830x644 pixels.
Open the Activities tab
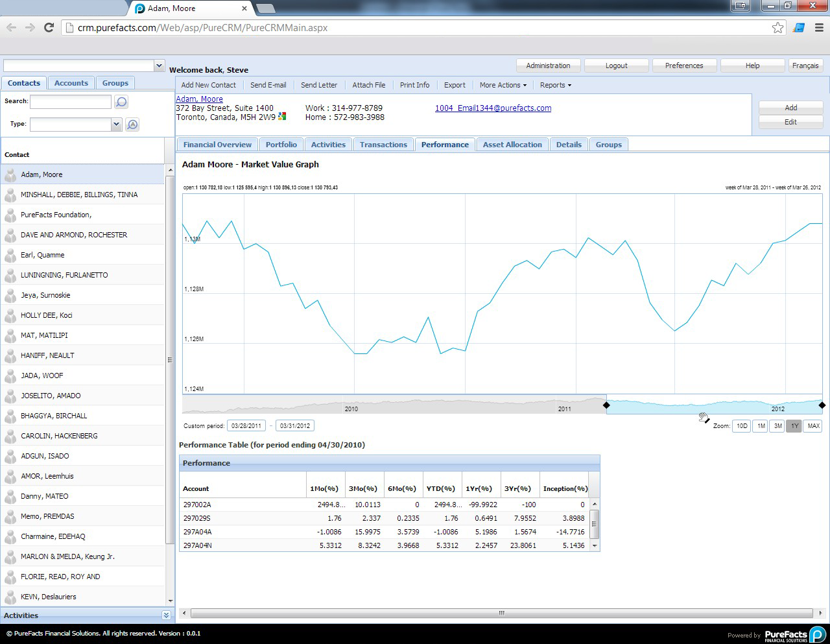tap(328, 145)
